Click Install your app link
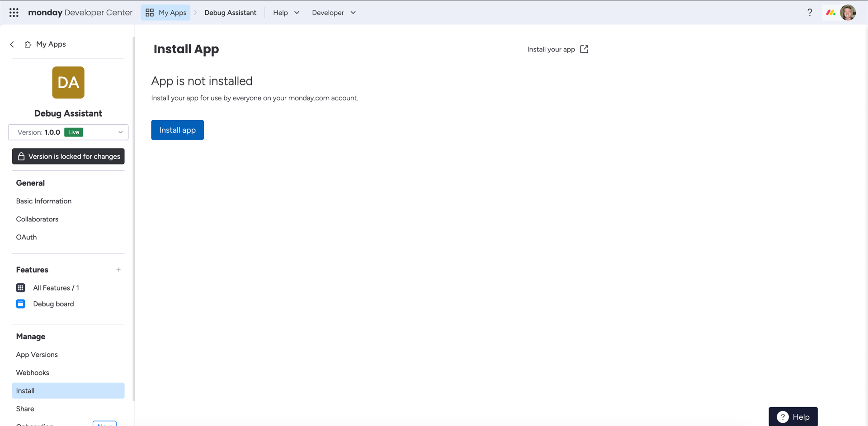The height and width of the screenshot is (426, 868). tap(551, 49)
